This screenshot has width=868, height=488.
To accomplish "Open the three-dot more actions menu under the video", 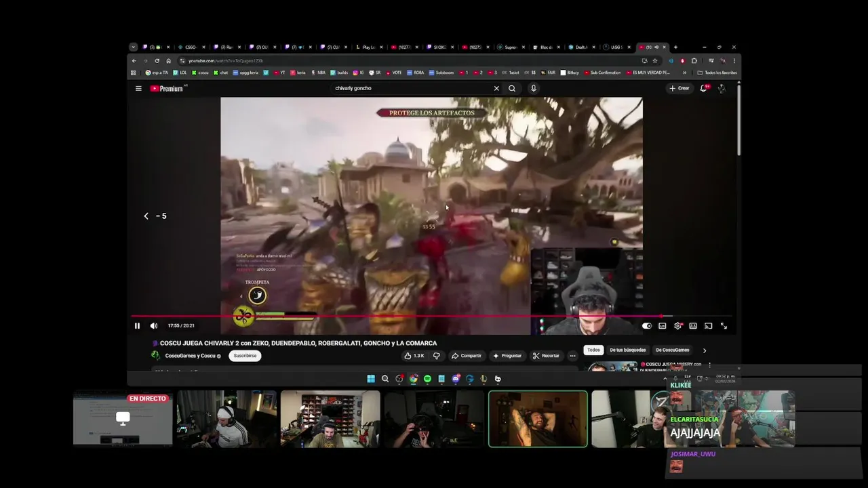I will pyautogui.click(x=572, y=356).
